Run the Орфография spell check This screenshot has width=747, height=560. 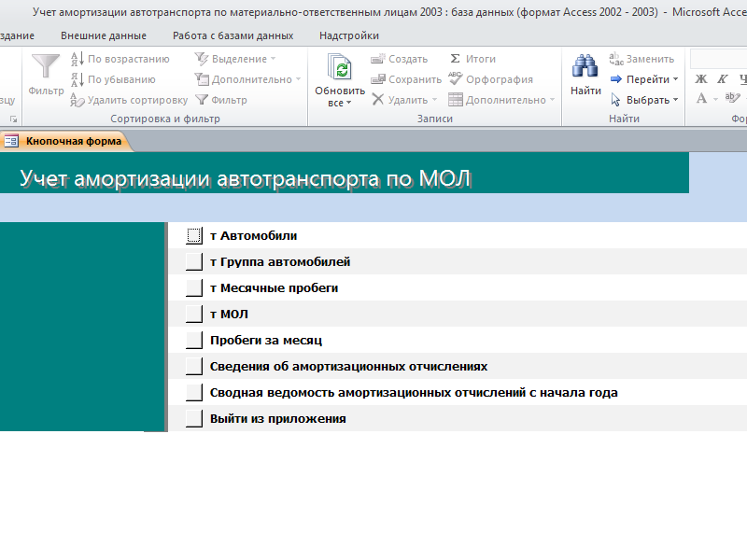490,79
